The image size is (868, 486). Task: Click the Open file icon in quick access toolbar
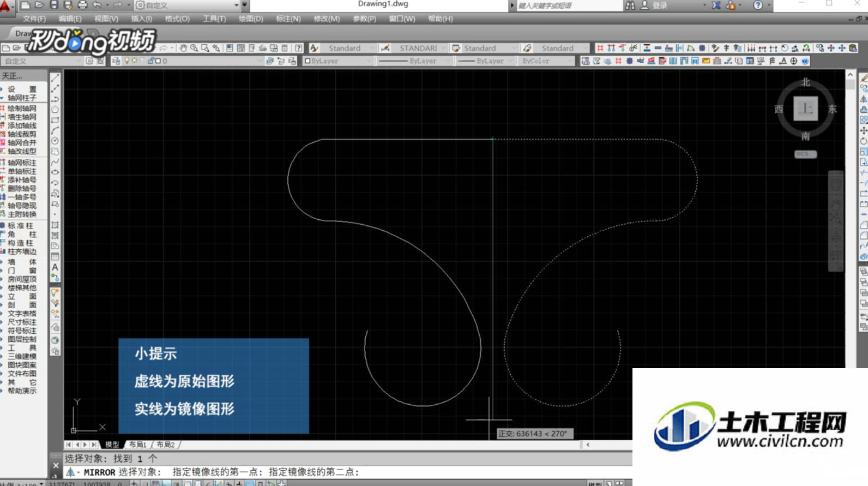coord(39,5)
